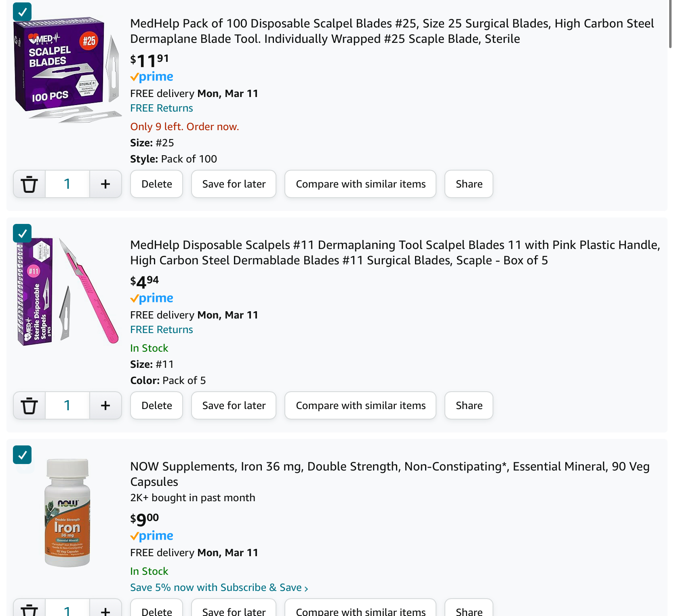Increase quantity of #11 disposable scalpels
This screenshot has width=674, height=616.
[x=105, y=406]
